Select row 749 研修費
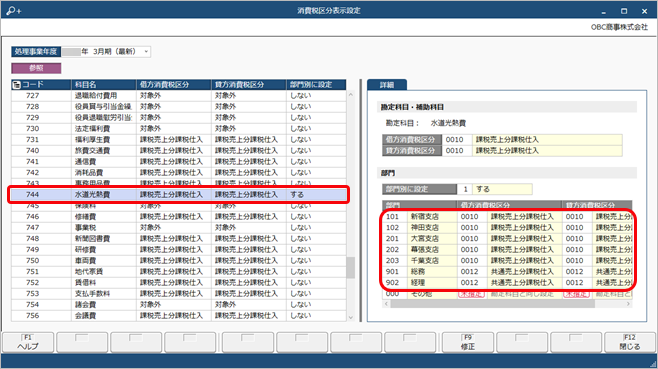 [x=179, y=249]
